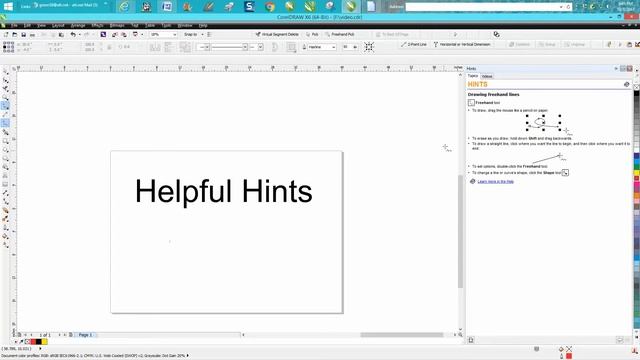The image size is (640, 360).
Task: Click the Paste icon in toolbar
Action: [x=61, y=35]
